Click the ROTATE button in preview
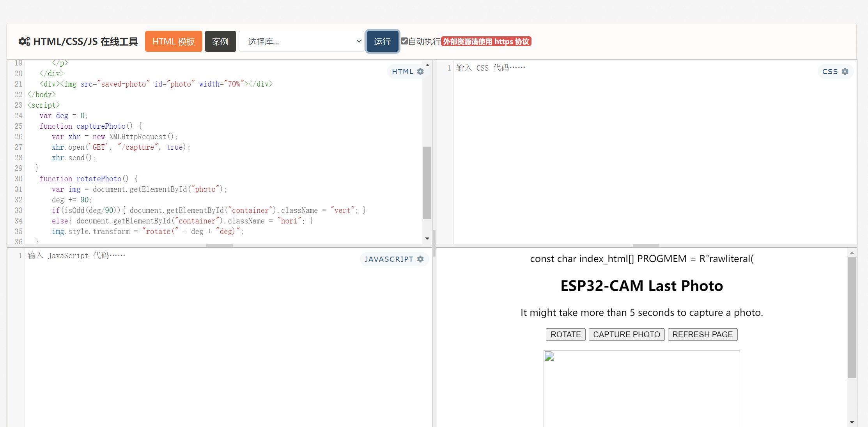This screenshot has height=427, width=868. pos(565,335)
